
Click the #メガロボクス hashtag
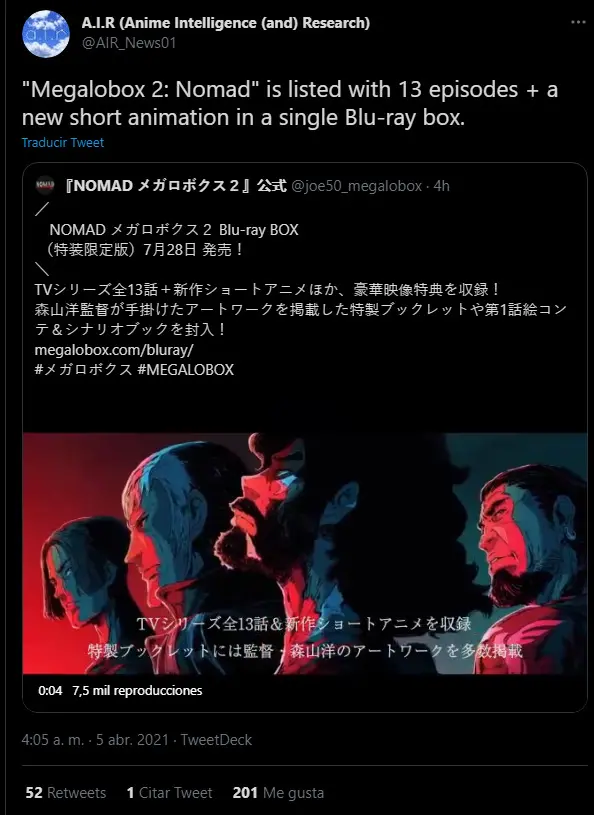click(83, 370)
